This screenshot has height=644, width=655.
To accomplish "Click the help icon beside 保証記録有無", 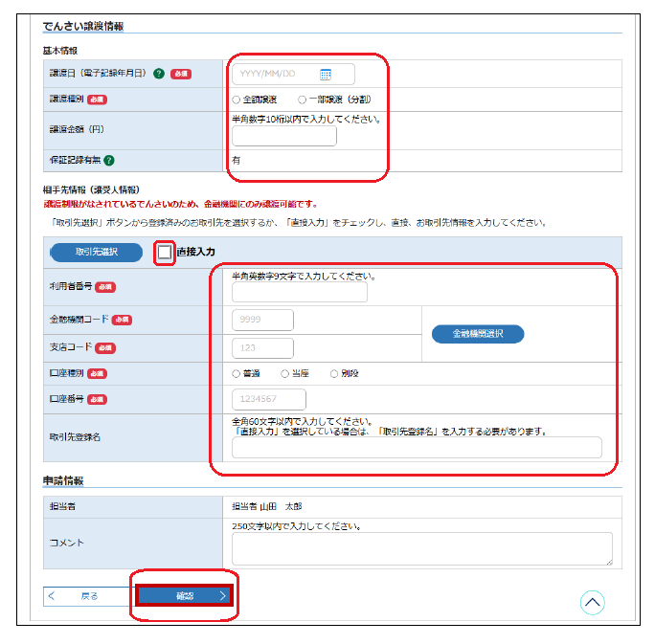I will coord(109,160).
